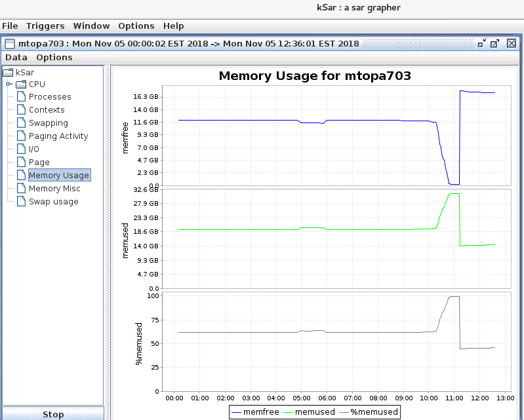The width and height of the screenshot is (524, 420).
Task: Select the CPU label in the tree
Action: pos(37,84)
